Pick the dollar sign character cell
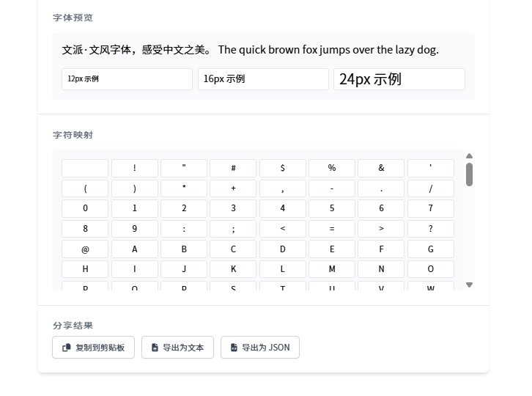The width and height of the screenshot is (532, 396). pos(282,169)
